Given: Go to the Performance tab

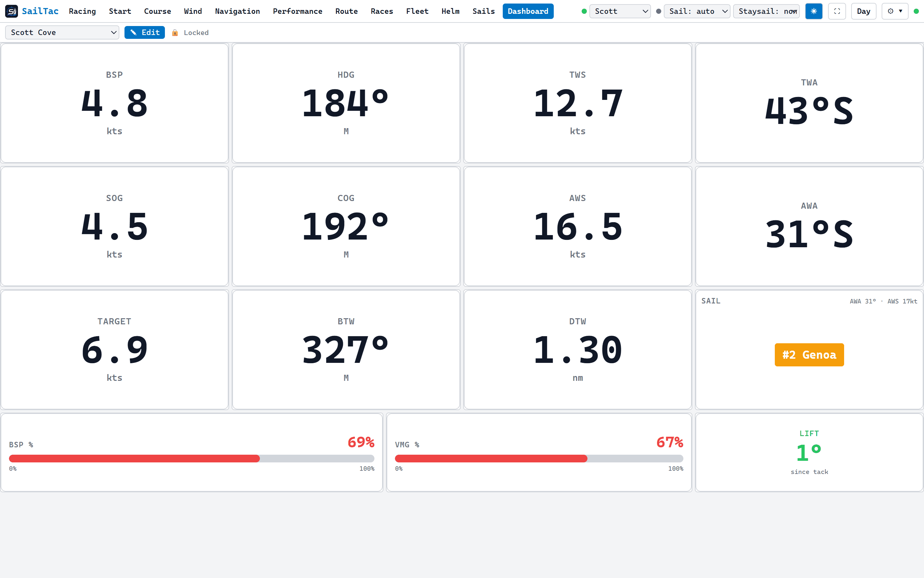Looking at the screenshot, I should pyautogui.click(x=297, y=11).
